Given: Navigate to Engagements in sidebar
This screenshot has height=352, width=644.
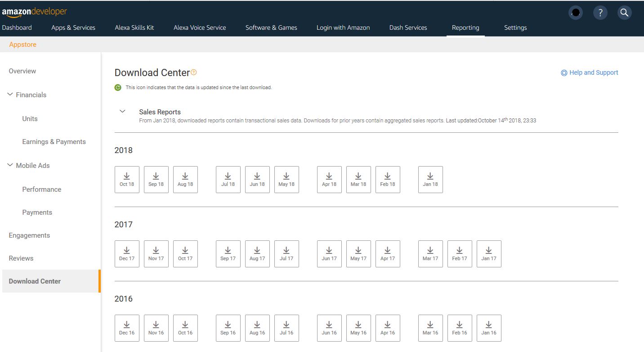Looking at the screenshot, I should click(x=29, y=235).
